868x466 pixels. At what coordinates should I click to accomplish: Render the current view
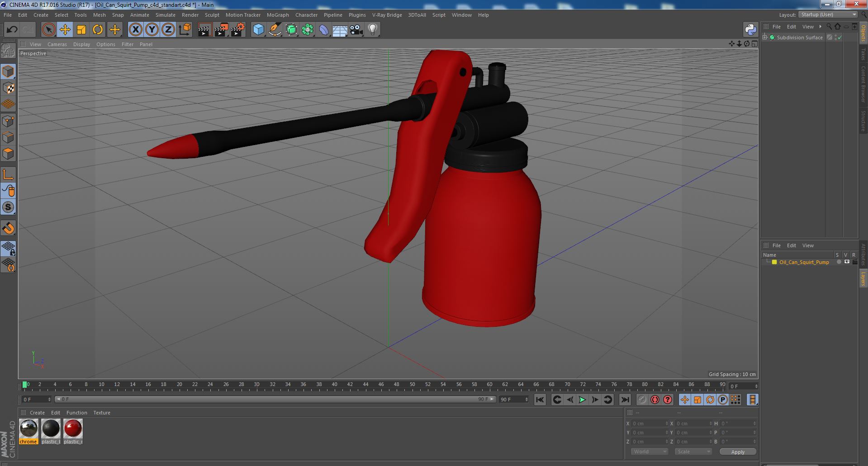coord(204,30)
